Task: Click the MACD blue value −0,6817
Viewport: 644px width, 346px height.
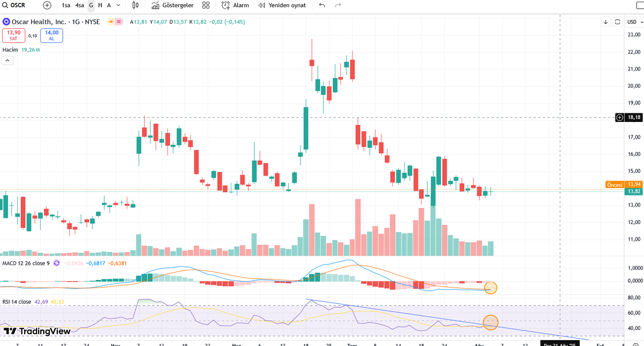Action: pos(94,263)
